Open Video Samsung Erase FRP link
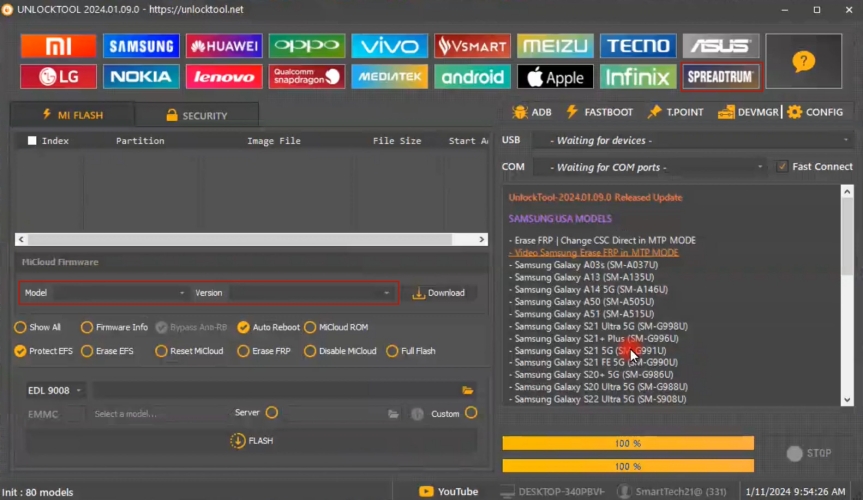 click(593, 253)
